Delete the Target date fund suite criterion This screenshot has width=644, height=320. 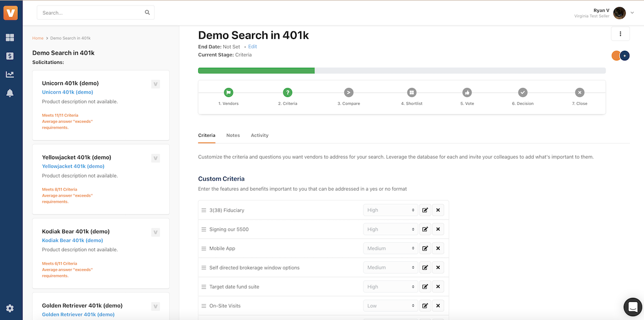(438, 287)
